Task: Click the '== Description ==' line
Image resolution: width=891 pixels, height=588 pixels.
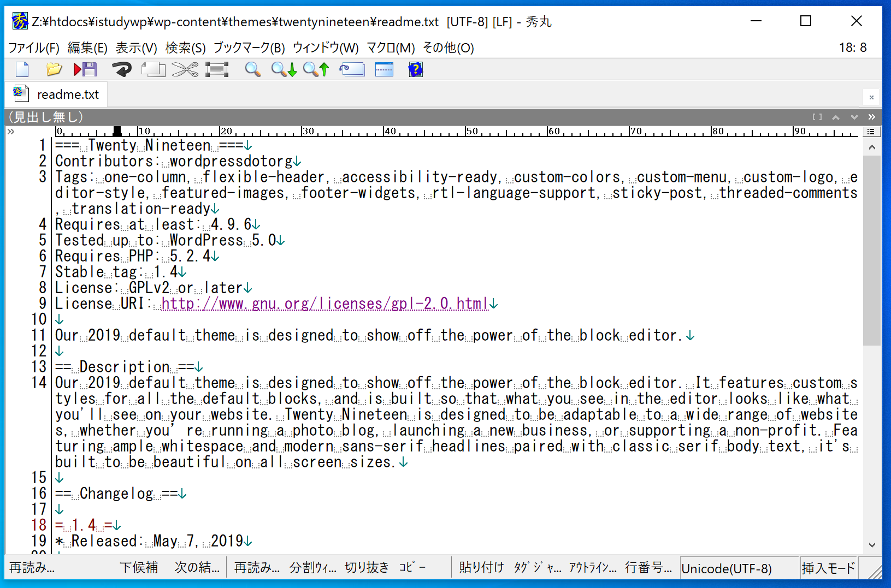Action: [x=125, y=367]
